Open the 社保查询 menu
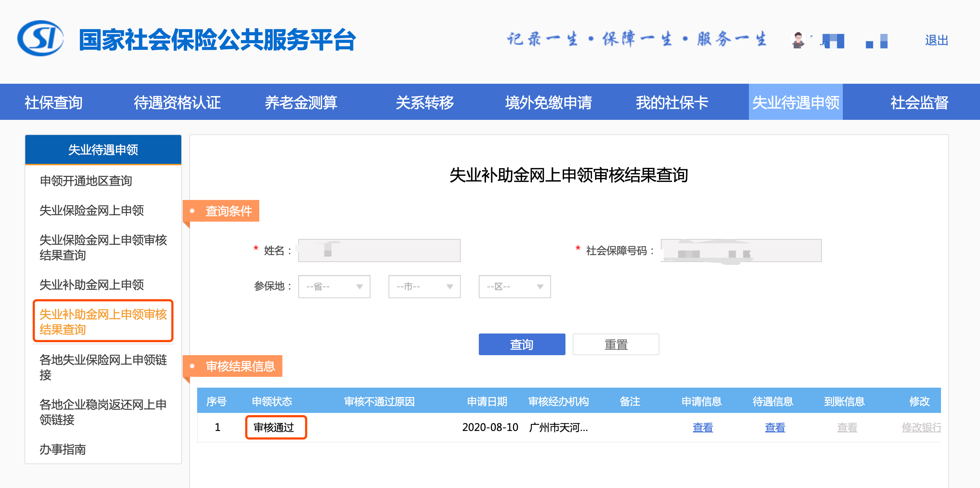The height and width of the screenshot is (488, 980). coord(54,102)
